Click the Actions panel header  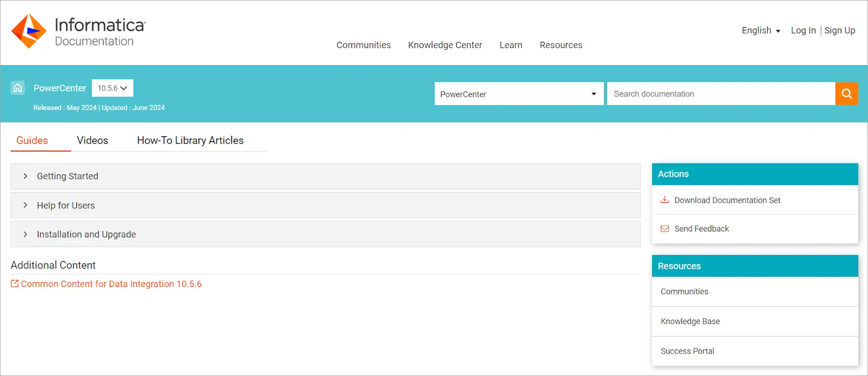pyautogui.click(x=755, y=174)
